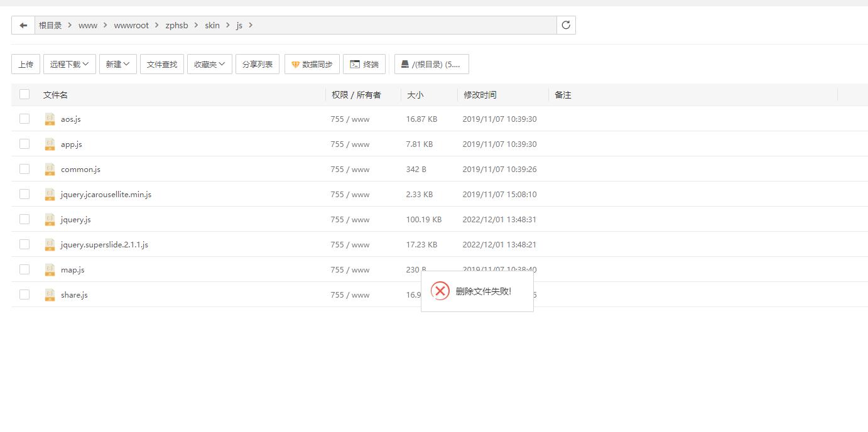
Task: Click the 删除文件失败! message
Action: click(x=484, y=291)
